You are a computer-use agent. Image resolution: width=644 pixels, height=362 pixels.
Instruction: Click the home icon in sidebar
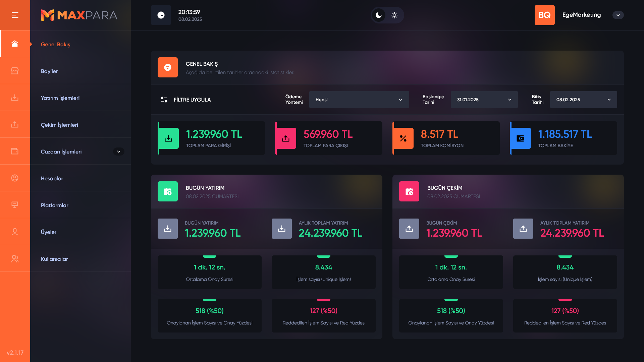(x=15, y=44)
